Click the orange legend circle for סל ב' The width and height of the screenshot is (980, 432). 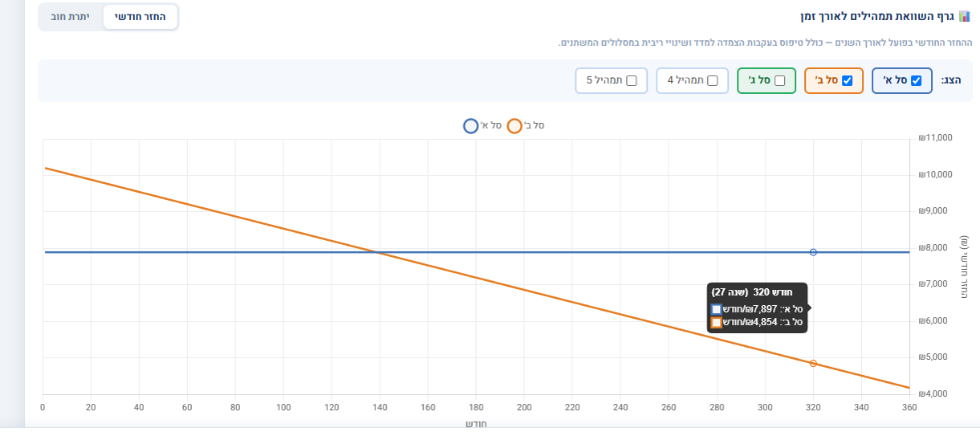514,126
